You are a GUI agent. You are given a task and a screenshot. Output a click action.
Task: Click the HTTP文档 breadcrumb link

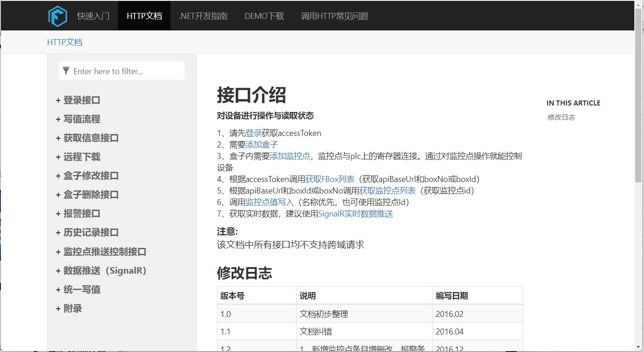tap(65, 42)
